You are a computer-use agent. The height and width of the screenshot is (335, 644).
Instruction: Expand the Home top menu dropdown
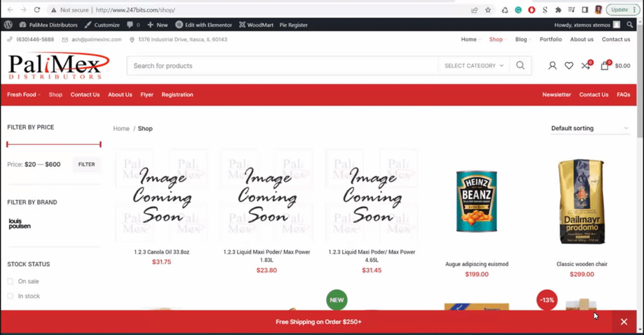(x=471, y=39)
